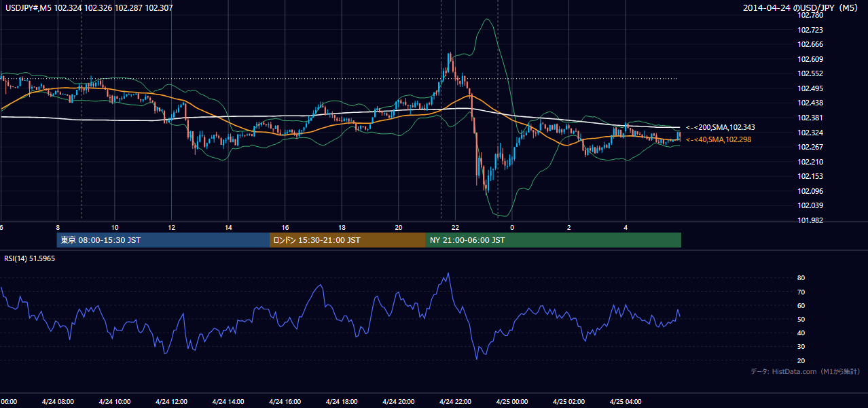
Task: Click hour label 16 under price chart
Action: coord(285,227)
